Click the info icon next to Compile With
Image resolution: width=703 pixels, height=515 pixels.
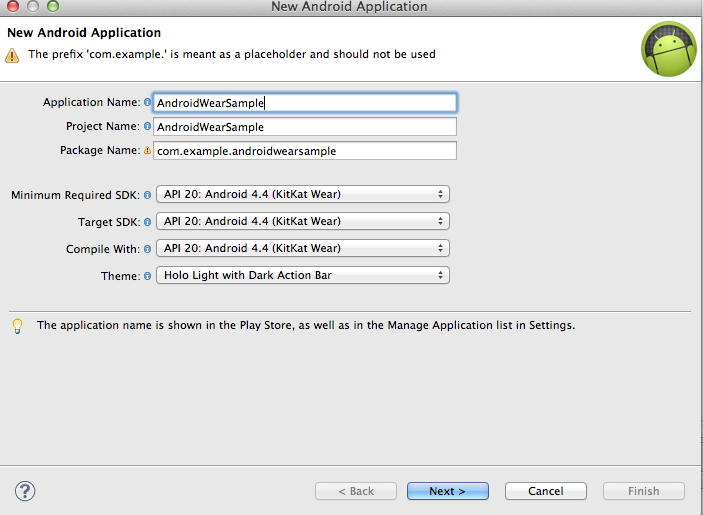147,249
